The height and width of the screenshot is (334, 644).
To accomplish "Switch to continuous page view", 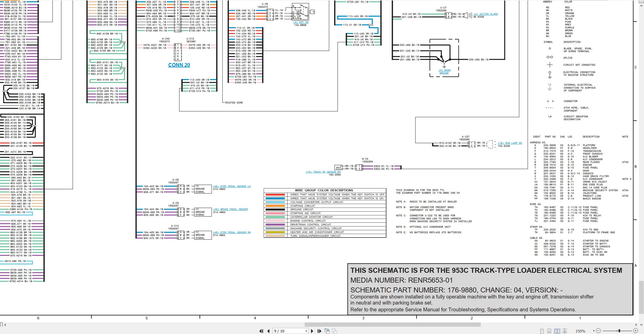I will point(549,331).
